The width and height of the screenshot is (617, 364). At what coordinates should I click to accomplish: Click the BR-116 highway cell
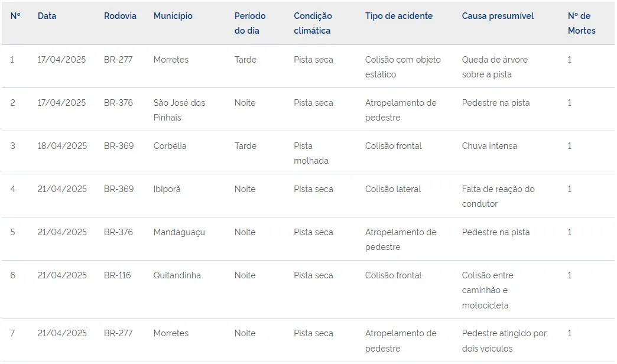[x=117, y=275]
